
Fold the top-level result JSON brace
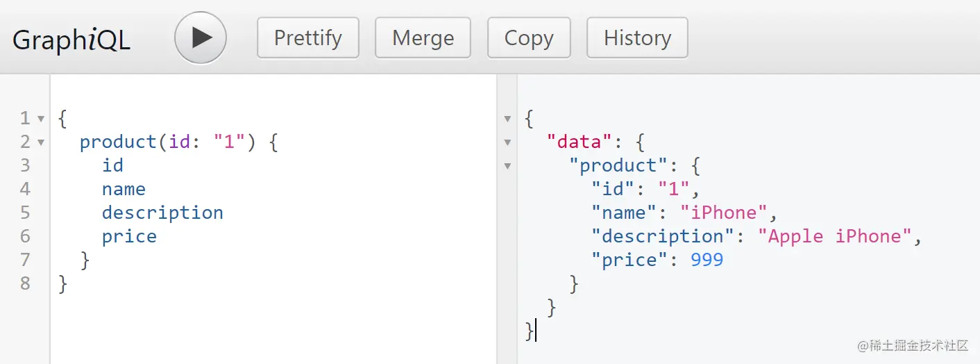[x=507, y=119]
